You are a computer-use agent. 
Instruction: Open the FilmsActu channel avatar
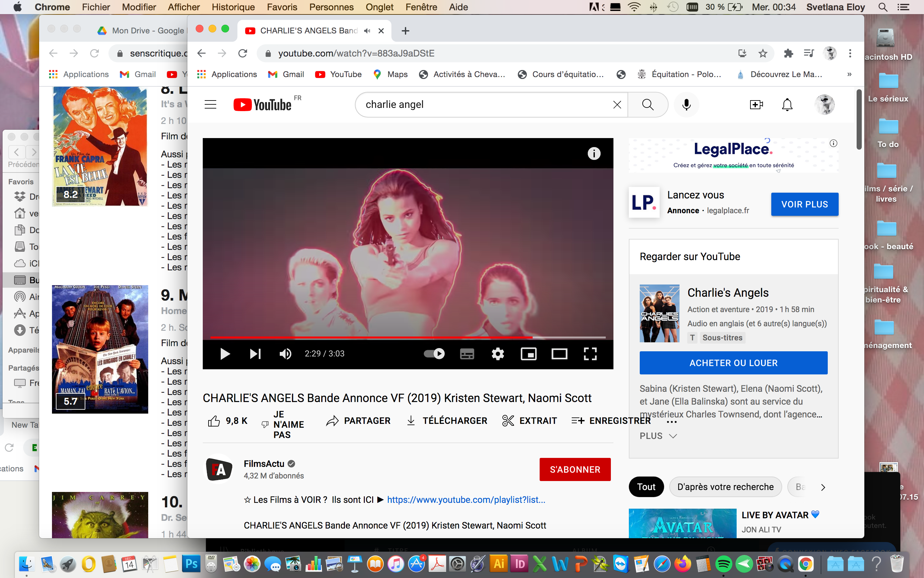[219, 469]
